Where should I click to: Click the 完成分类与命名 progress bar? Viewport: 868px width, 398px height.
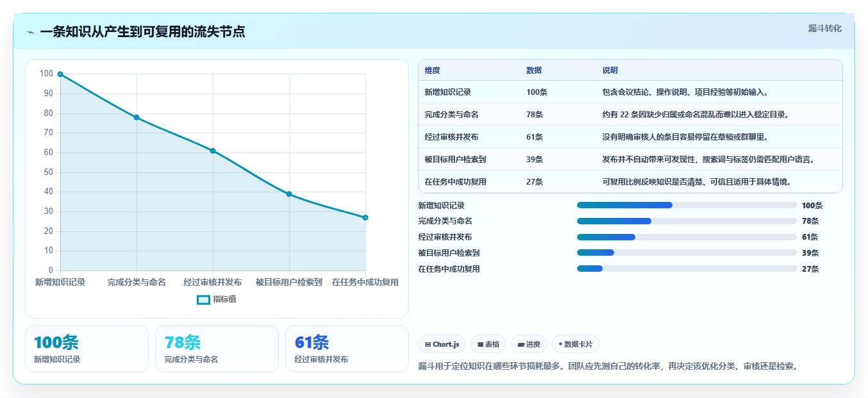point(687,221)
